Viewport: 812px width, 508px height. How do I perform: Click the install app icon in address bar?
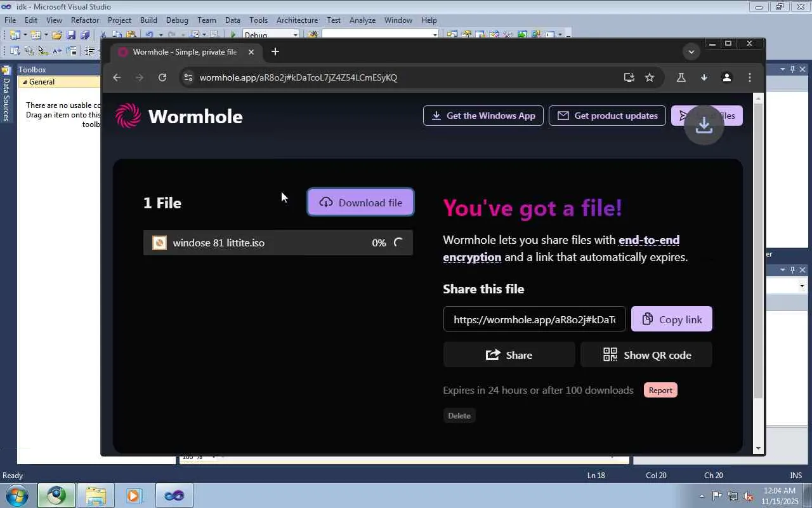pyautogui.click(x=629, y=77)
